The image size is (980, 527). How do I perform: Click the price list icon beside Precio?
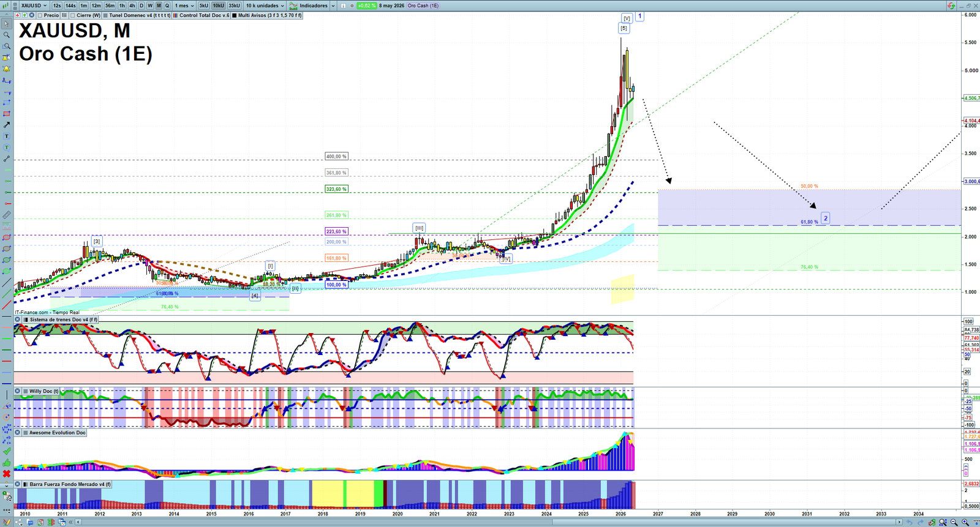click(64, 15)
